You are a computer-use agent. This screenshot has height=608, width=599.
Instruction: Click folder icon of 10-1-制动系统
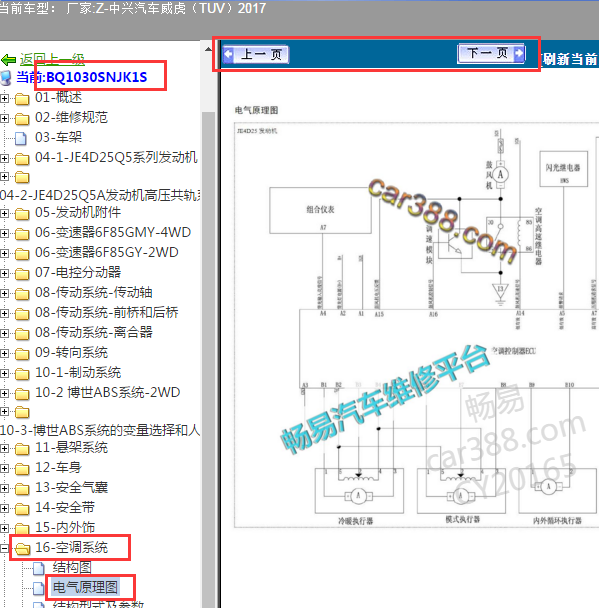click(x=22, y=374)
